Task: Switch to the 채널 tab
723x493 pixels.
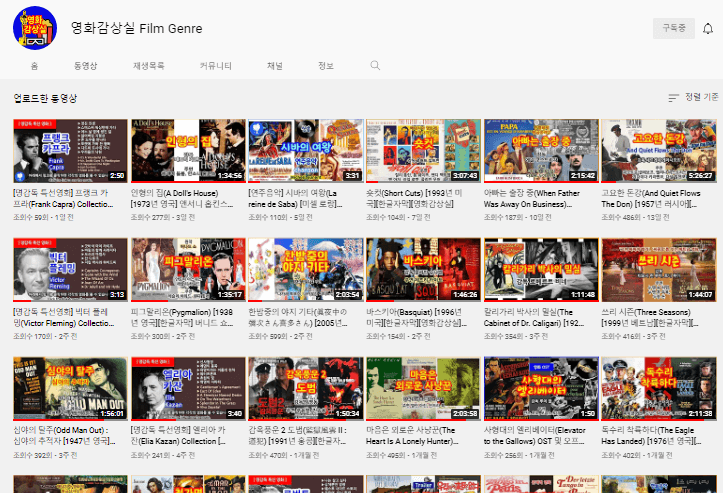Action: tap(275, 66)
